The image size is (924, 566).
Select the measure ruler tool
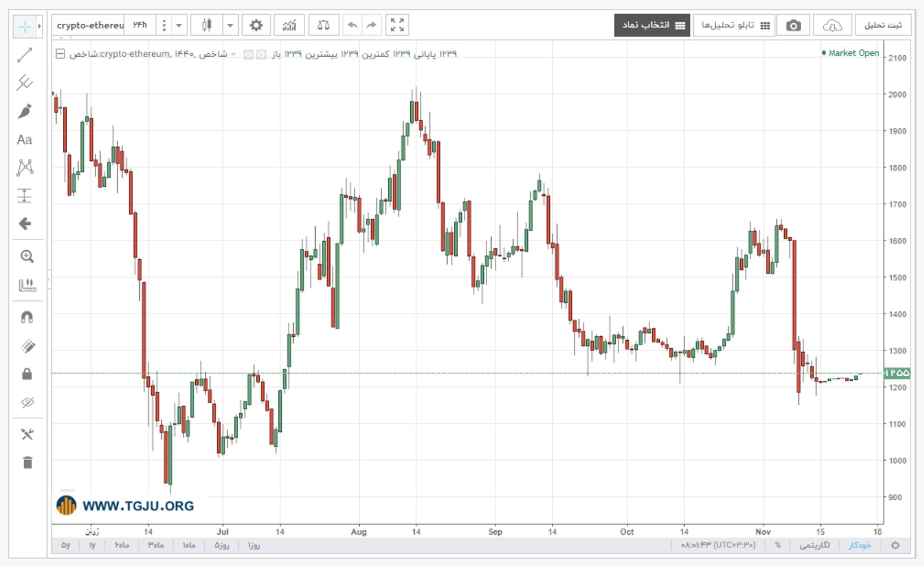tap(27, 285)
